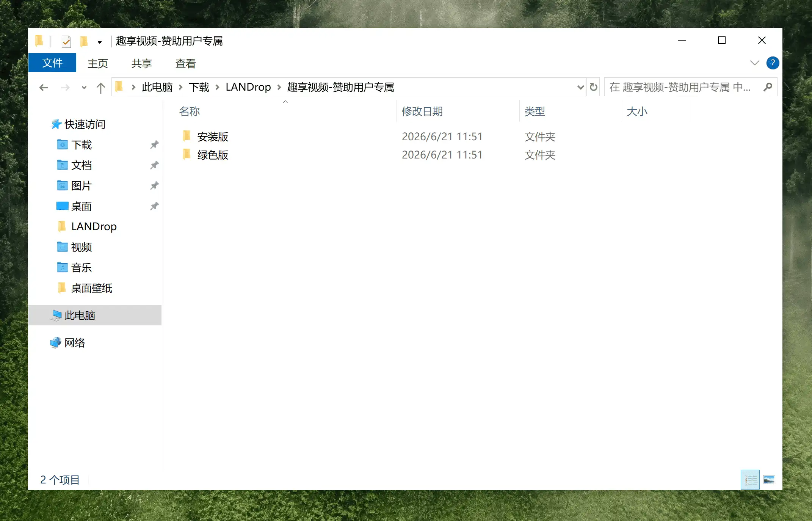Viewport: 812px width, 521px height.
Task: Go forward with the right arrow button
Action: tap(66, 88)
